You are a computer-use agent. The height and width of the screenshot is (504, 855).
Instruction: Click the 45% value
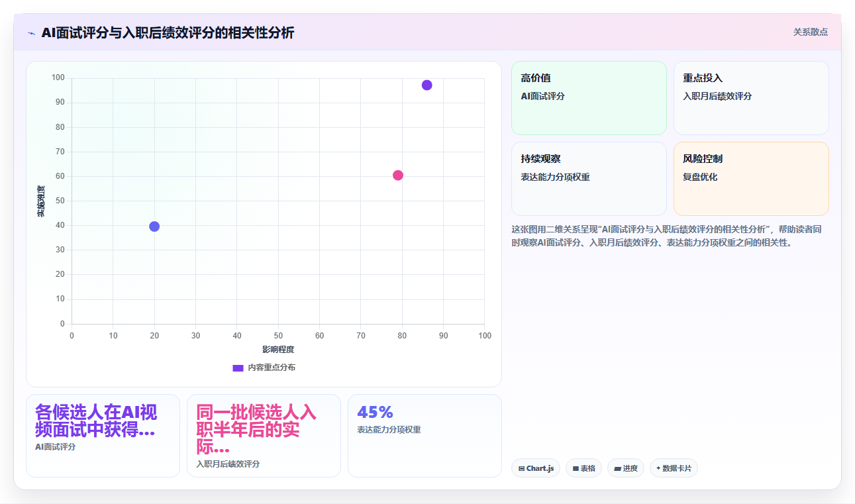(x=375, y=412)
